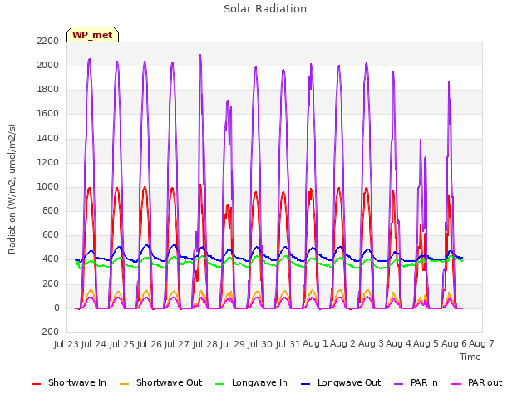Click the Aug 5 x-axis date label
Image resolution: width=532 pixels, height=399 pixels.
426,344
